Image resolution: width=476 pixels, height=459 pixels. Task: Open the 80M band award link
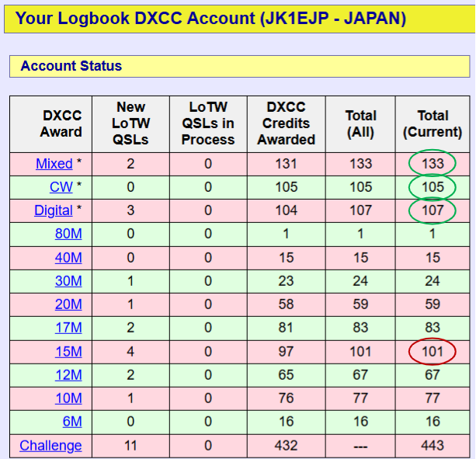[x=68, y=234]
